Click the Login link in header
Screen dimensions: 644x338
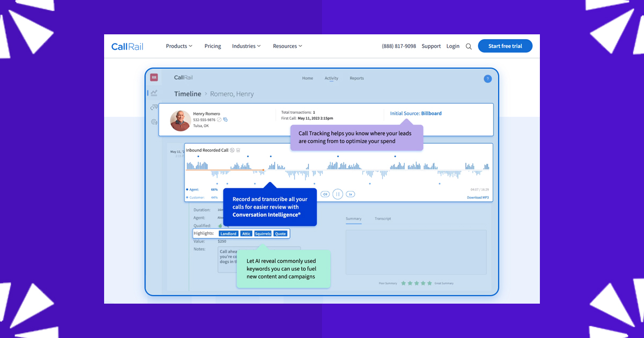pyautogui.click(x=453, y=46)
